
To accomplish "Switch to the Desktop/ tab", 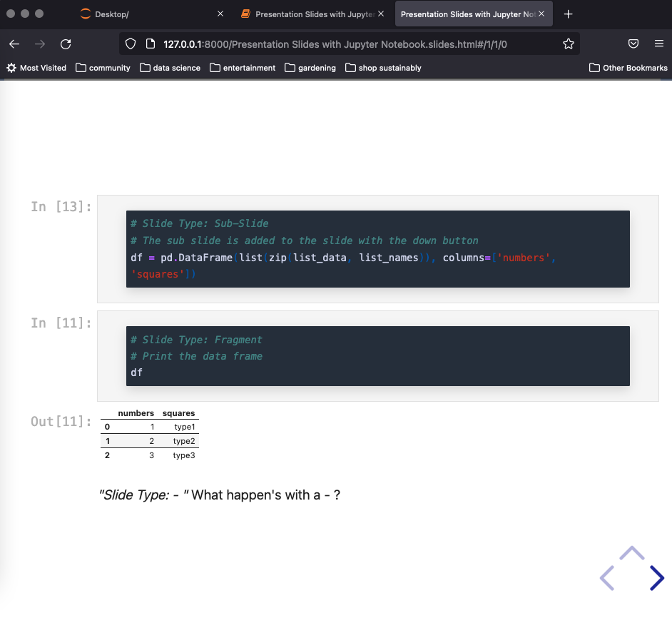I will pos(143,14).
